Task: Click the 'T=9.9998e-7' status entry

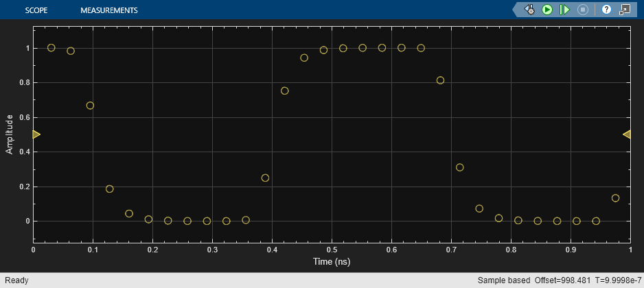Action: [618, 280]
